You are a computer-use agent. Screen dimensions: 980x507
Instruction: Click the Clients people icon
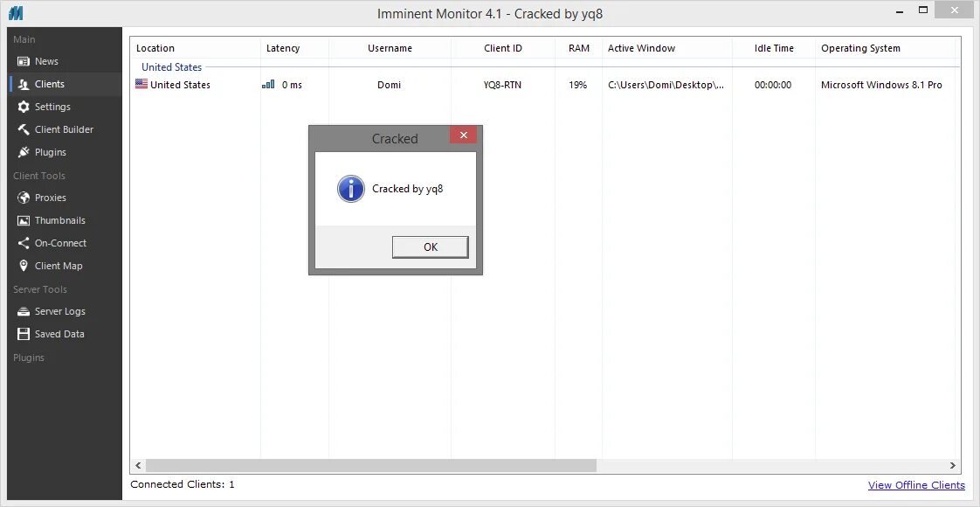(x=24, y=84)
